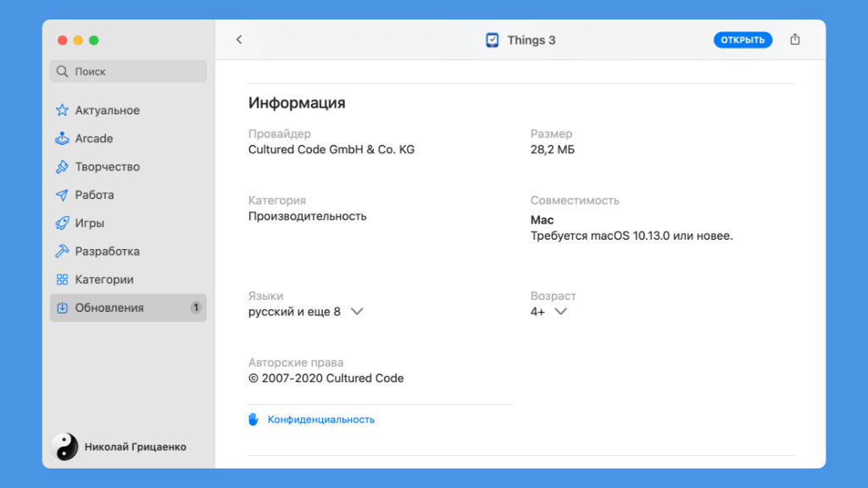
Task: Open Обновления in the sidebar
Action: pyautogui.click(x=128, y=308)
